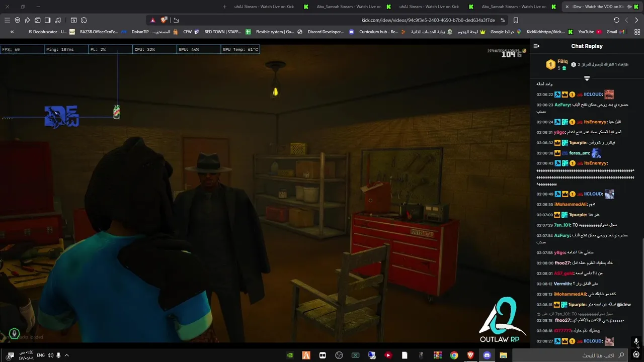View emote image in IICLOUD's 02:08:27 message
Screen dimensions: 644x362
pos(609,341)
